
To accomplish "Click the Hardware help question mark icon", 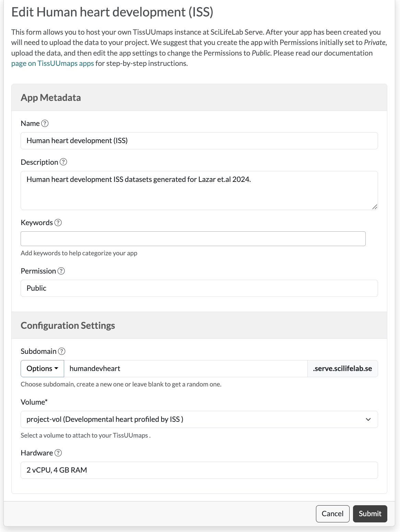I will [x=58, y=453].
